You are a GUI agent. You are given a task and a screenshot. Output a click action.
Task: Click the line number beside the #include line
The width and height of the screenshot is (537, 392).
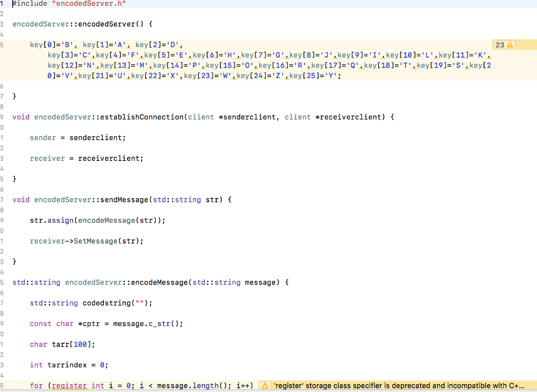pyautogui.click(x=2, y=4)
